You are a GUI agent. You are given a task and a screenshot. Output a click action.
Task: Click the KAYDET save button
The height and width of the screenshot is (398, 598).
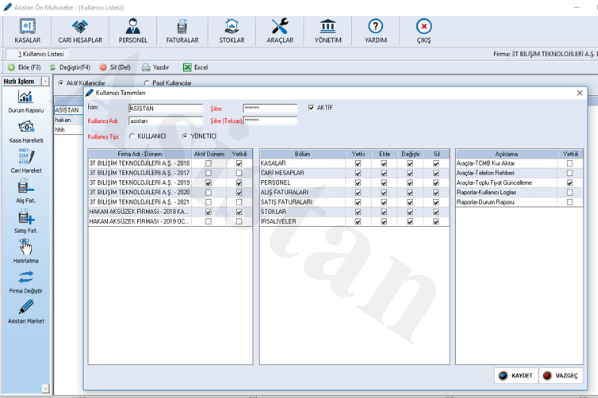[516, 376]
